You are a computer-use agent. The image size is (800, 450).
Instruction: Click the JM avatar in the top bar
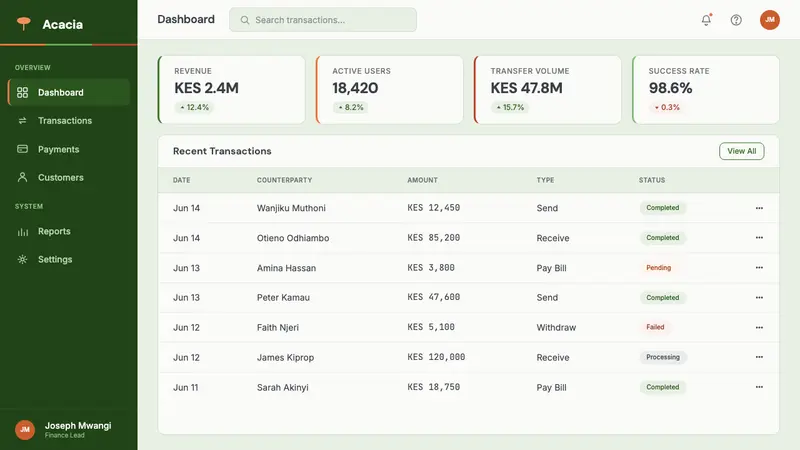click(x=769, y=20)
